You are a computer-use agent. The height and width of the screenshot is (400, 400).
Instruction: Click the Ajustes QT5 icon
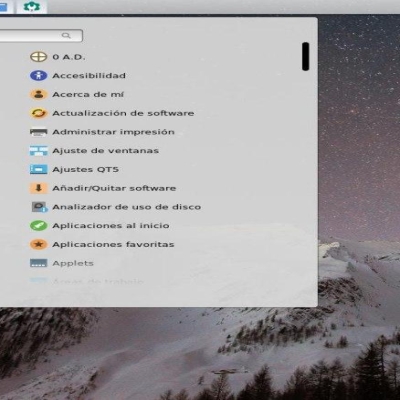[x=39, y=169]
